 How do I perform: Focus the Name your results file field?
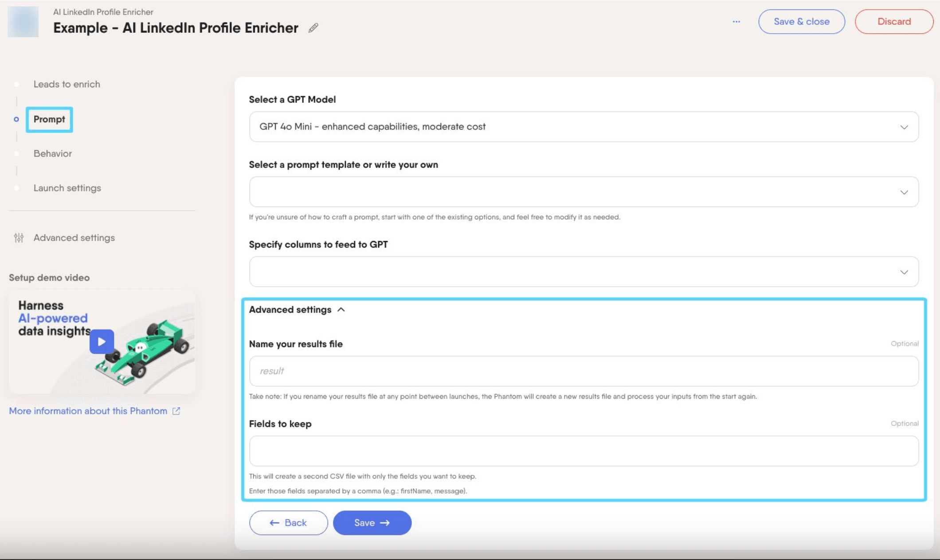click(x=584, y=371)
